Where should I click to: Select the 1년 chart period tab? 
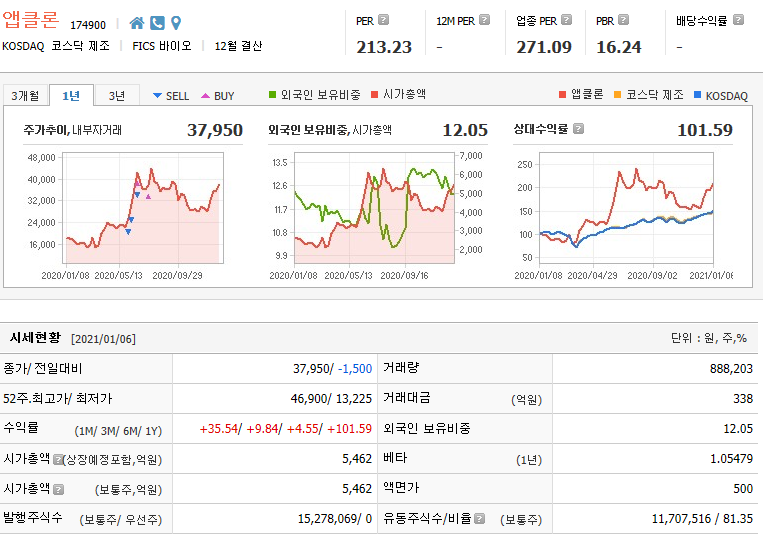click(x=71, y=95)
